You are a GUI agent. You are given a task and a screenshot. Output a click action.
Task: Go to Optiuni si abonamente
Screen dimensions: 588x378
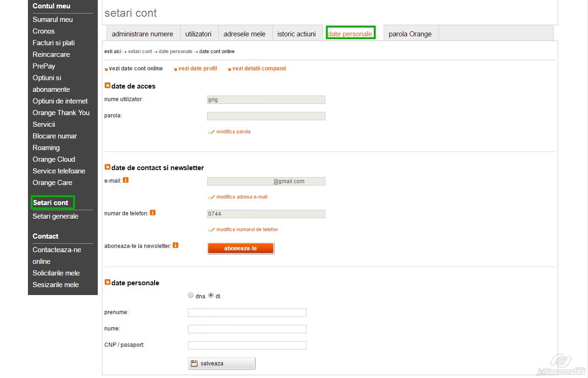pos(51,83)
